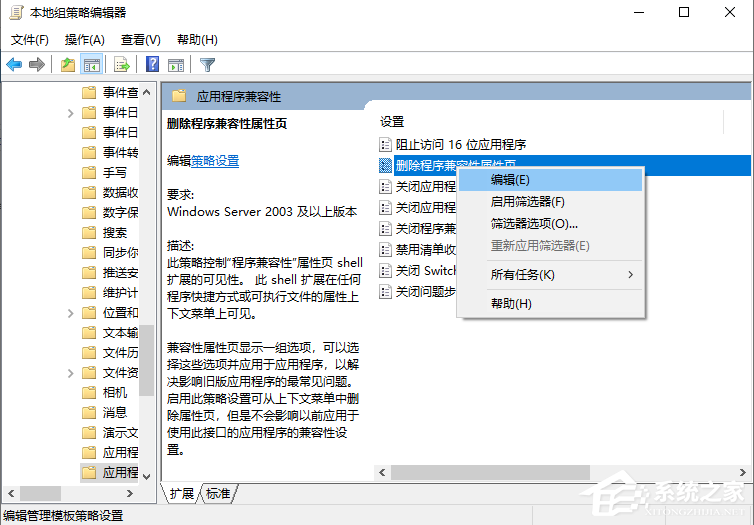754x525 pixels.
Task: Toggle the show/hide action pane icon
Action: pyautogui.click(x=176, y=64)
